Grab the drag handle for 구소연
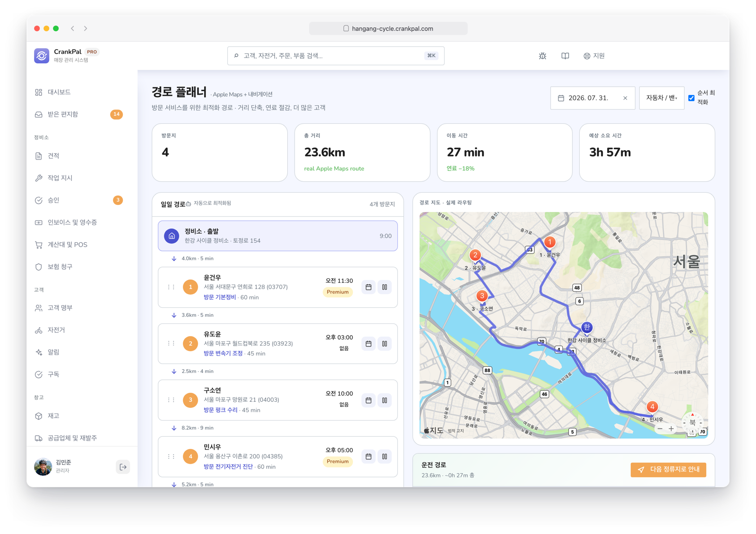The width and height of the screenshot is (756, 534). [x=171, y=400]
